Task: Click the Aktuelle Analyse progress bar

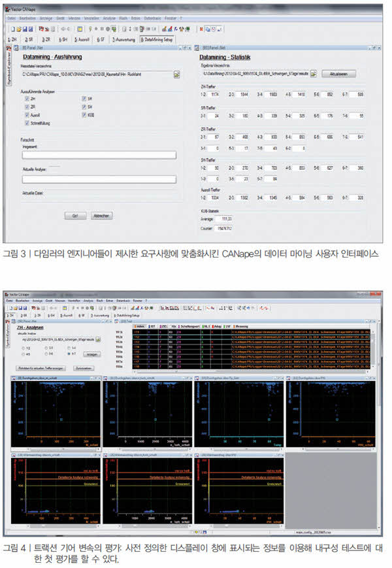Action: pos(99,179)
